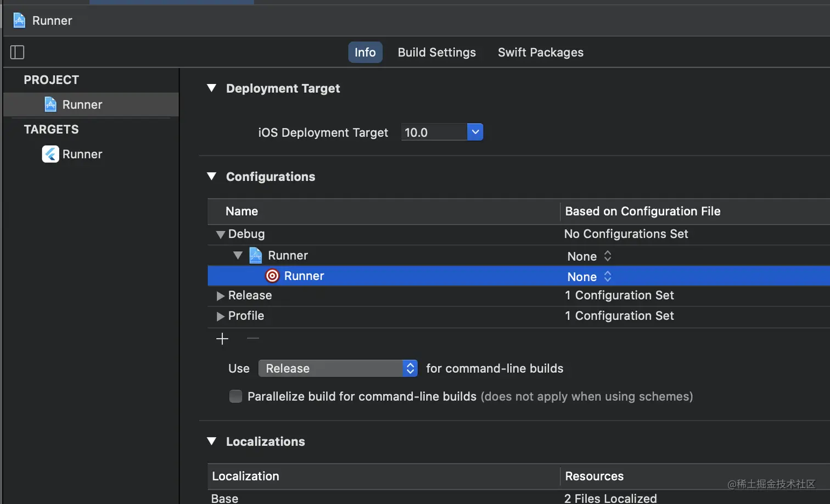
Task: Collapse the Runner project row under Debug
Action: click(x=238, y=255)
